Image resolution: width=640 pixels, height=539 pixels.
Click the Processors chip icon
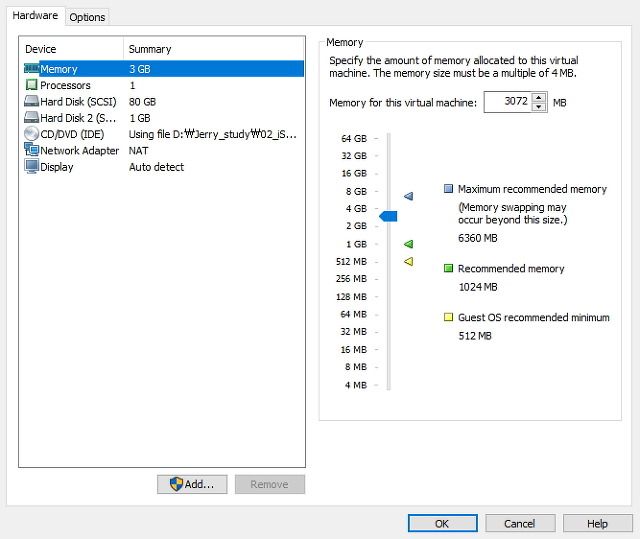(x=31, y=85)
